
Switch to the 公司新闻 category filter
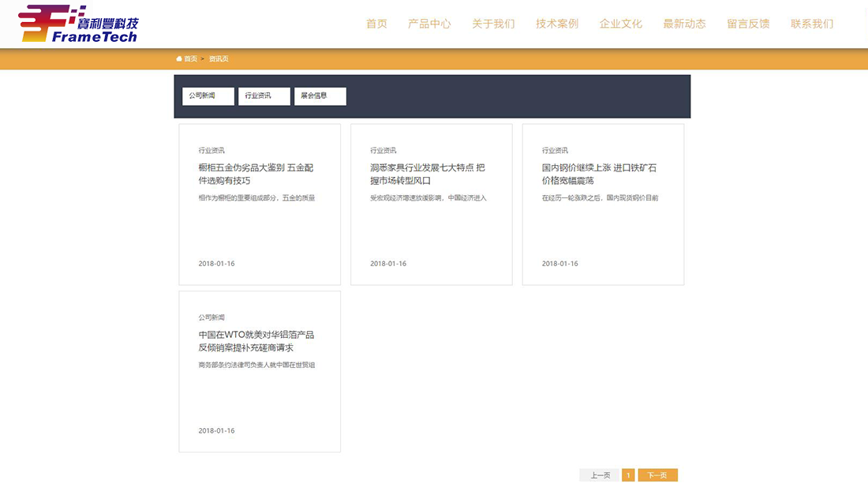[208, 96]
